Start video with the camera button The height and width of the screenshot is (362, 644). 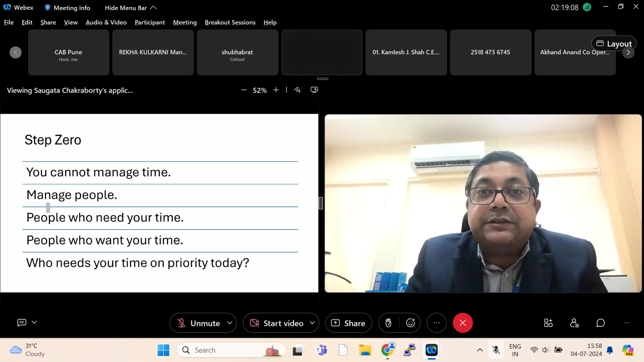tap(277, 323)
